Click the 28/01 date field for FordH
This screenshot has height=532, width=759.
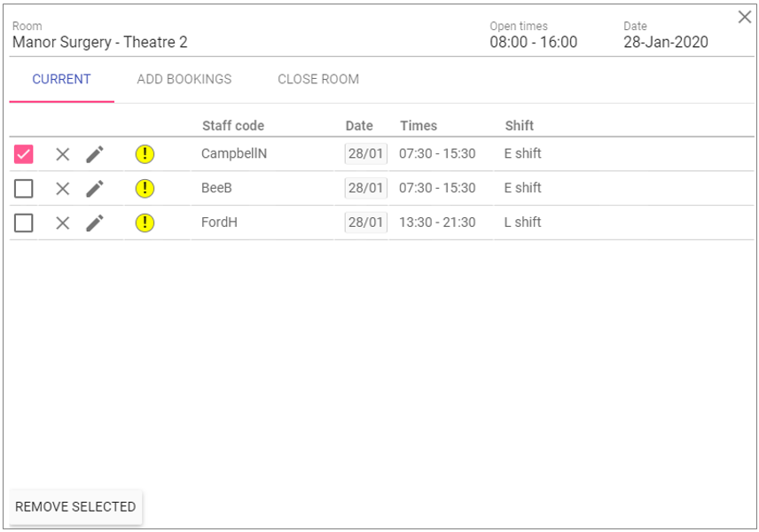365,223
